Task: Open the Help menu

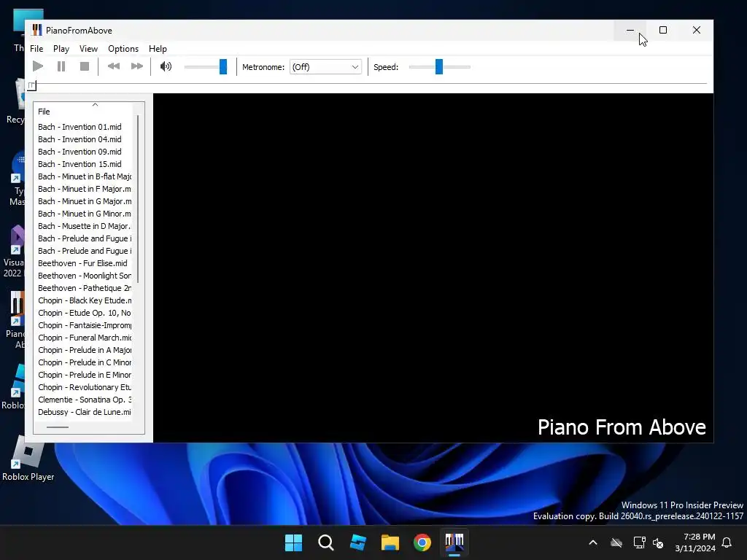Action: (158, 49)
